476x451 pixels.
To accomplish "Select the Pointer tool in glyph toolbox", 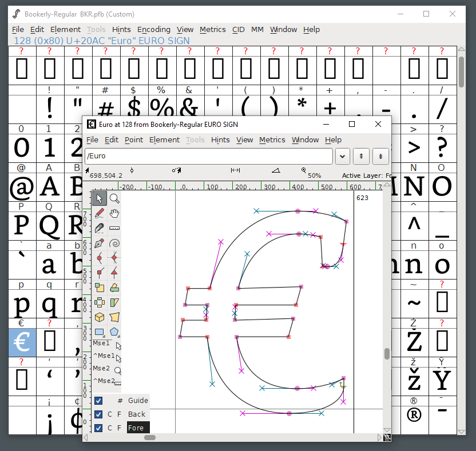I will (x=100, y=198).
